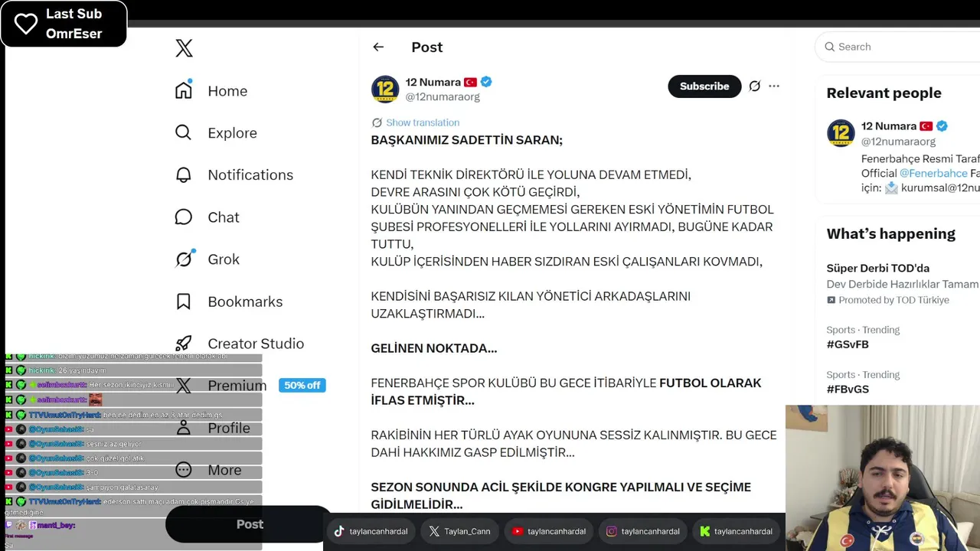Click the Search input field

897,47
